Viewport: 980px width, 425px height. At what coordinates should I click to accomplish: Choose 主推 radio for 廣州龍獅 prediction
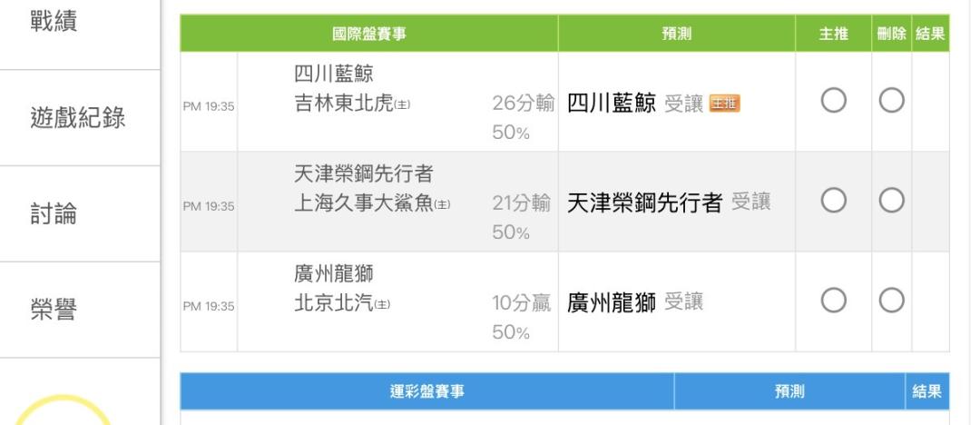[x=834, y=301]
